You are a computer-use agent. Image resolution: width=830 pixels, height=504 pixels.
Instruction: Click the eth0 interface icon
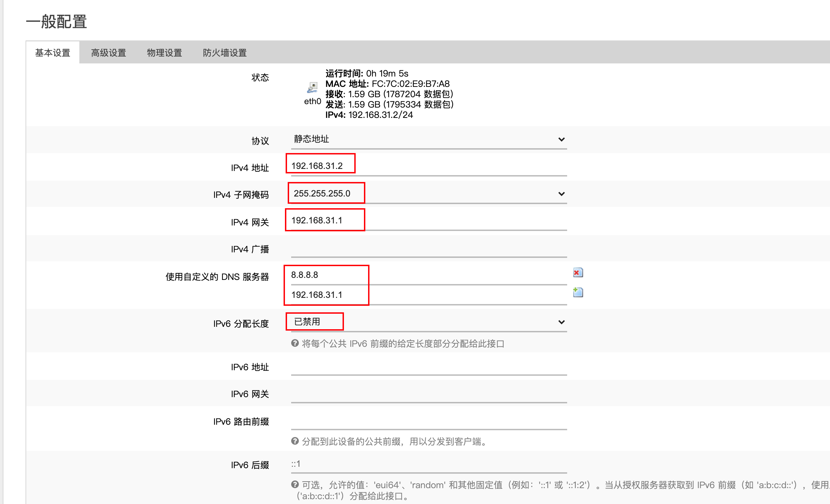coord(313,88)
